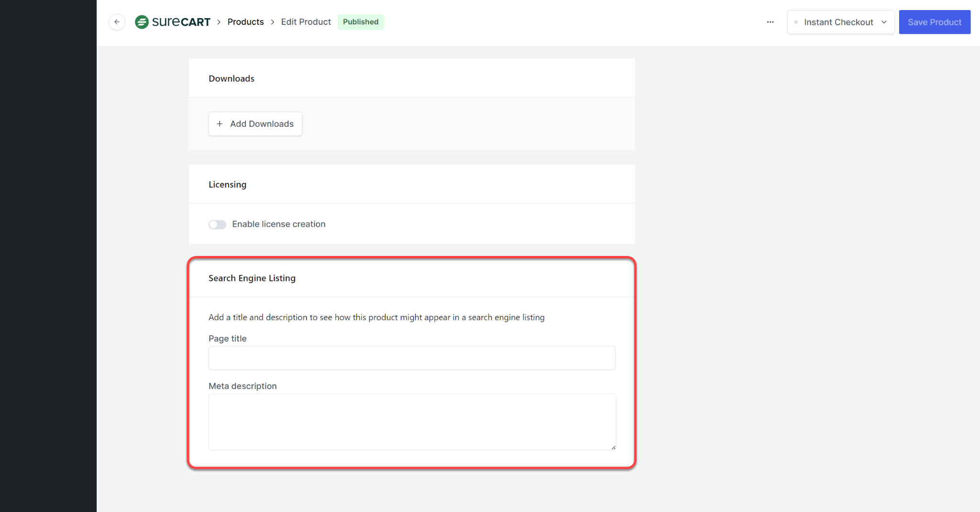The height and width of the screenshot is (512, 980).
Task: Click the three-dot overflow icon near Instant Checkout
Action: tap(770, 22)
